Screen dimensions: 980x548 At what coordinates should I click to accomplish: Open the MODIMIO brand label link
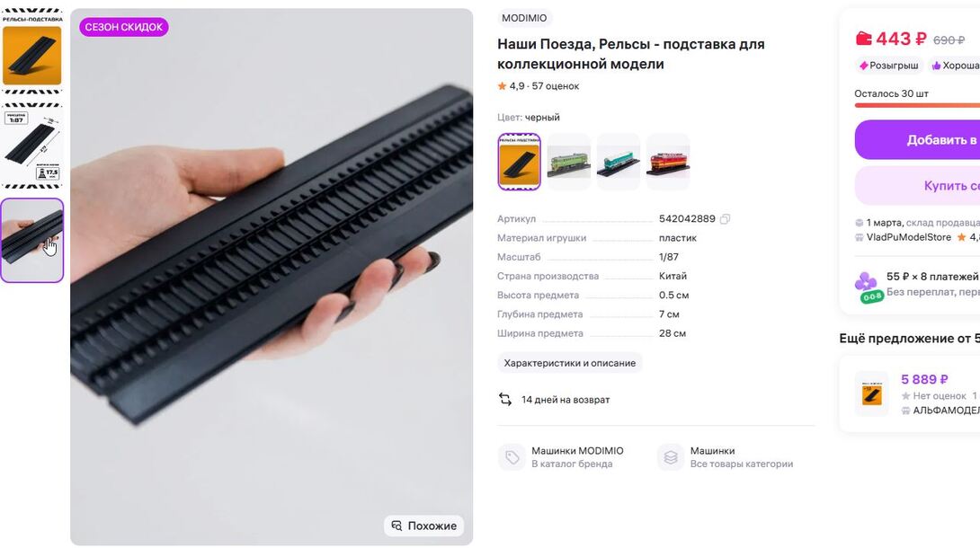tap(524, 18)
